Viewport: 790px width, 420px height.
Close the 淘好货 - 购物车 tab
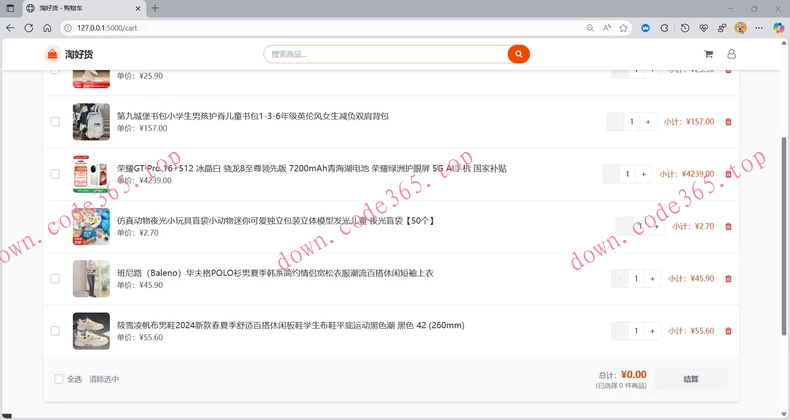pos(138,8)
